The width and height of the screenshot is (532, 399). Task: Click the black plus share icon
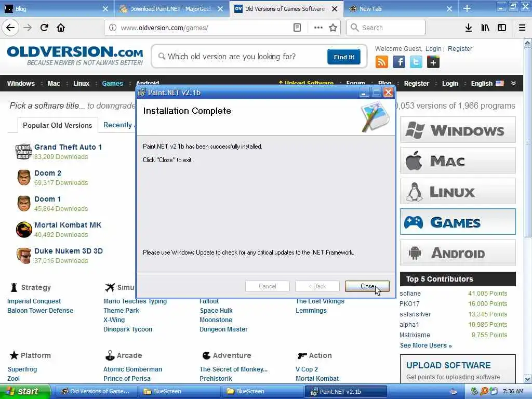(x=433, y=62)
